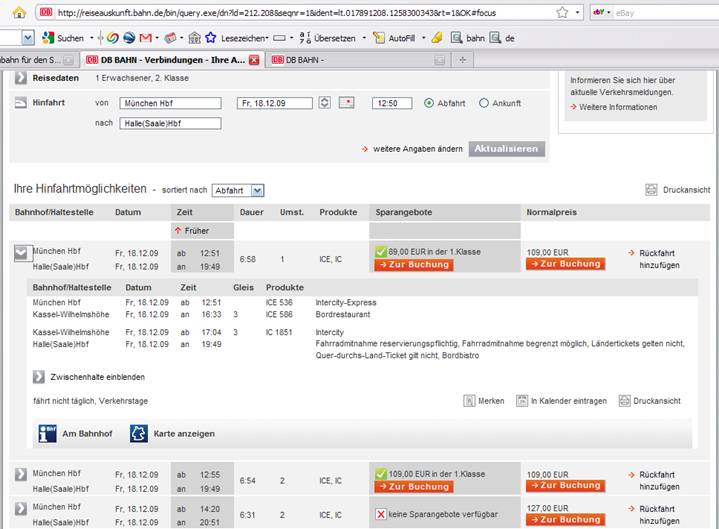The height and width of the screenshot is (529, 719).
Task: Open the sortiert nach Abfahrt dropdown
Action: coord(238,190)
